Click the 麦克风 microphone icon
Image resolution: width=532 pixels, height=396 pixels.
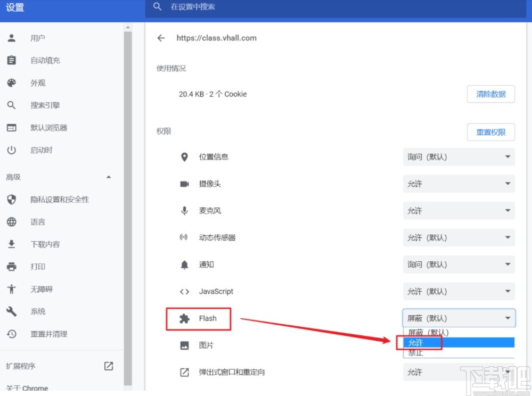[x=184, y=210]
